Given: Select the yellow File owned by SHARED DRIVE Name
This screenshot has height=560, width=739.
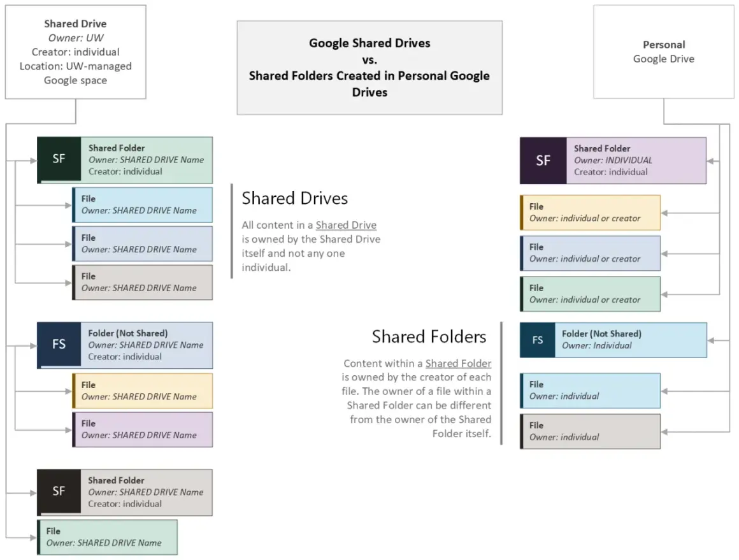Looking at the screenshot, I should (142, 391).
